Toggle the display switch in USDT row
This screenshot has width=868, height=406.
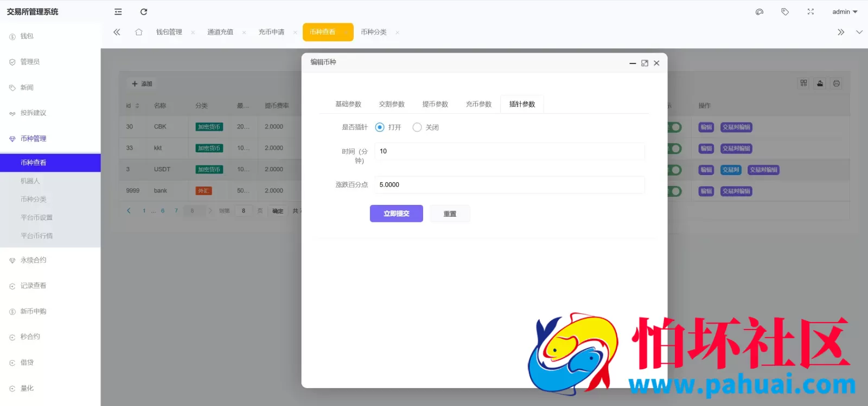[x=674, y=170]
